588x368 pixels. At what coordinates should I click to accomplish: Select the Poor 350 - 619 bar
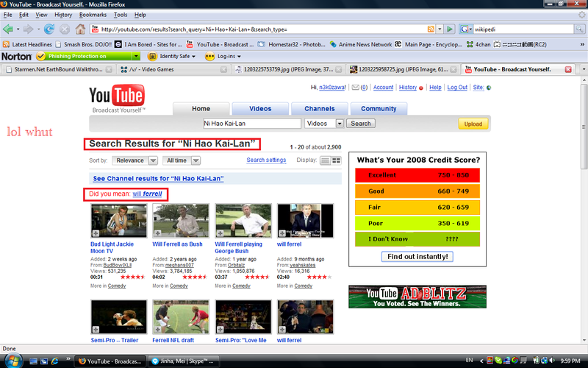[x=417, y=224]
